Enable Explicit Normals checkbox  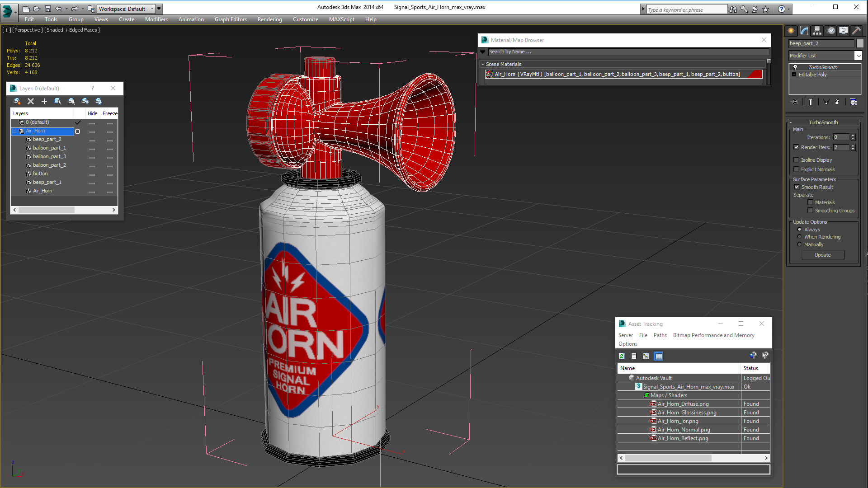[797, 169]
